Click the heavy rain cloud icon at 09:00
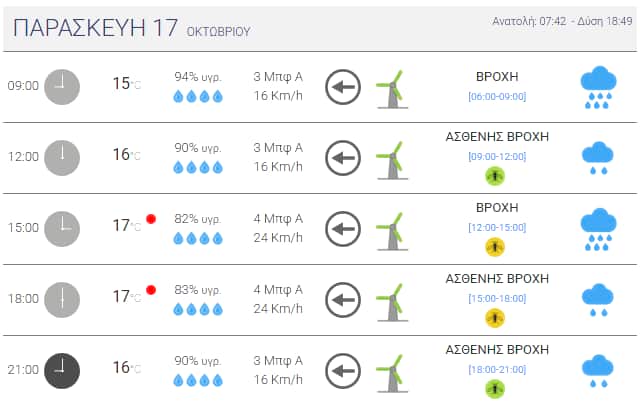 [598, 86]
